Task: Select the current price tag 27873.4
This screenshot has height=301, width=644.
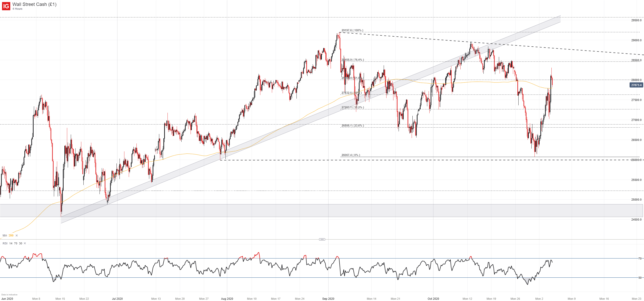Action: [636, 85]
